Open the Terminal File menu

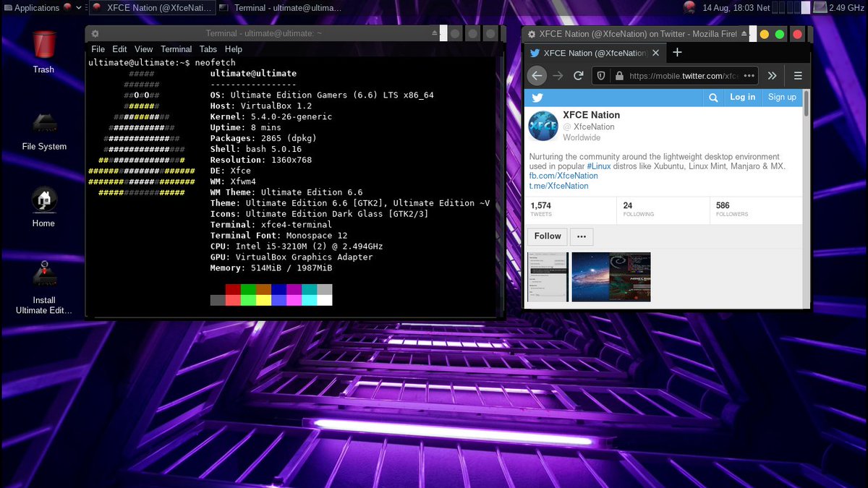[x=98, y=49]
